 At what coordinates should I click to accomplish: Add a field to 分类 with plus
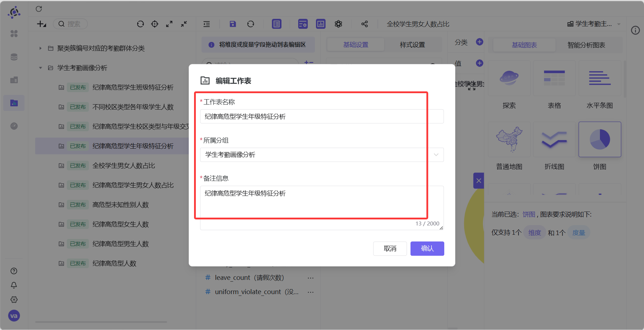pyautogui.click(x=479, y=42)
